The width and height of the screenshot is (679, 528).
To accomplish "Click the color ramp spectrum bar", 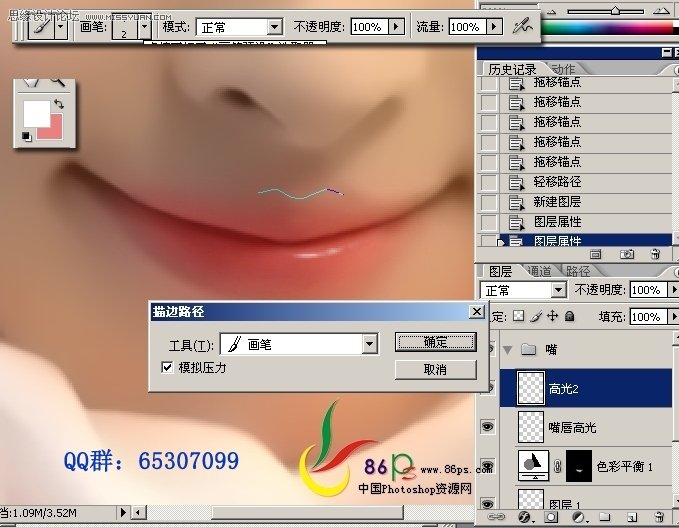I will [608, 28].
